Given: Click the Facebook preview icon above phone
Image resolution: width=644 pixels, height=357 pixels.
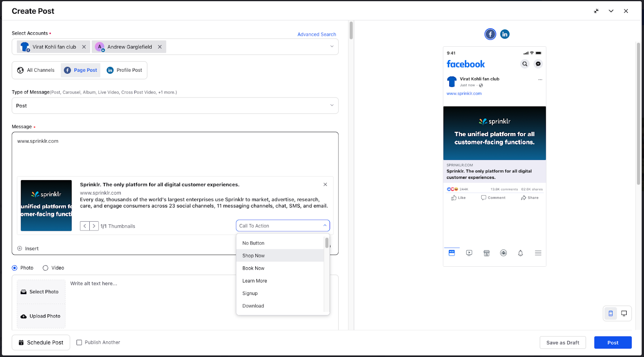Looking at the screenshot, I should tap(490, 34).
